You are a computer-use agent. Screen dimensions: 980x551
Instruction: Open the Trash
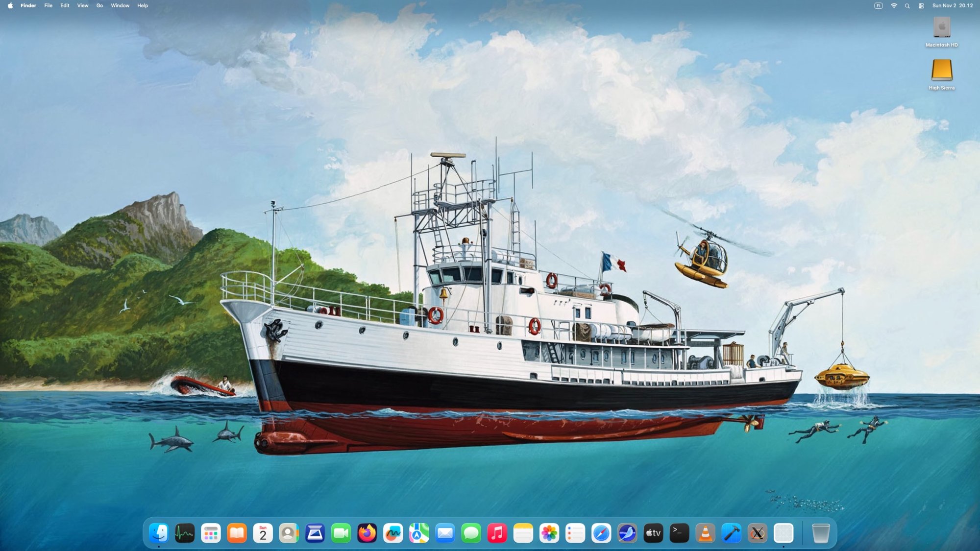pyautogui.click(x=821, y=533)
